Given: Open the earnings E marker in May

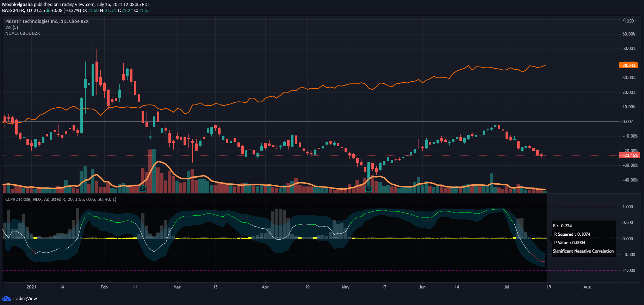Looking at the screenshot, I should 369,189.
